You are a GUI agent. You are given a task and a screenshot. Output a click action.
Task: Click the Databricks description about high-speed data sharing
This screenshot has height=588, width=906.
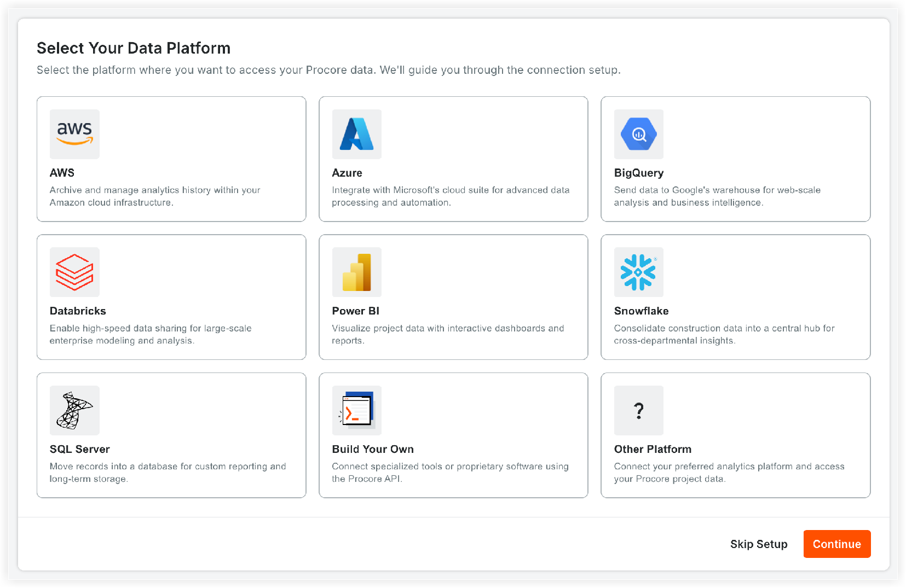(151, 334)
